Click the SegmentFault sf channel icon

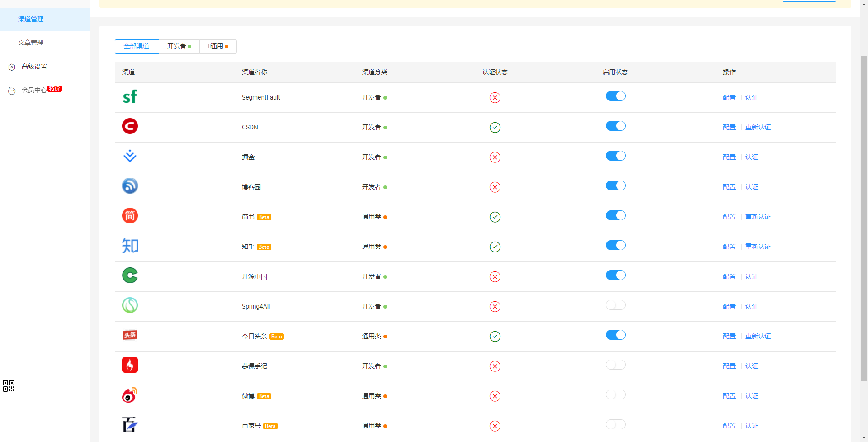tap(130, 97)
